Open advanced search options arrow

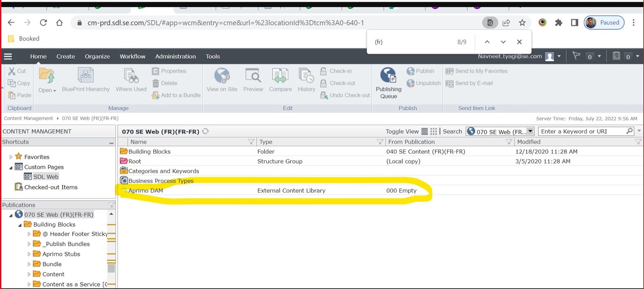click(x=639, y=131)
